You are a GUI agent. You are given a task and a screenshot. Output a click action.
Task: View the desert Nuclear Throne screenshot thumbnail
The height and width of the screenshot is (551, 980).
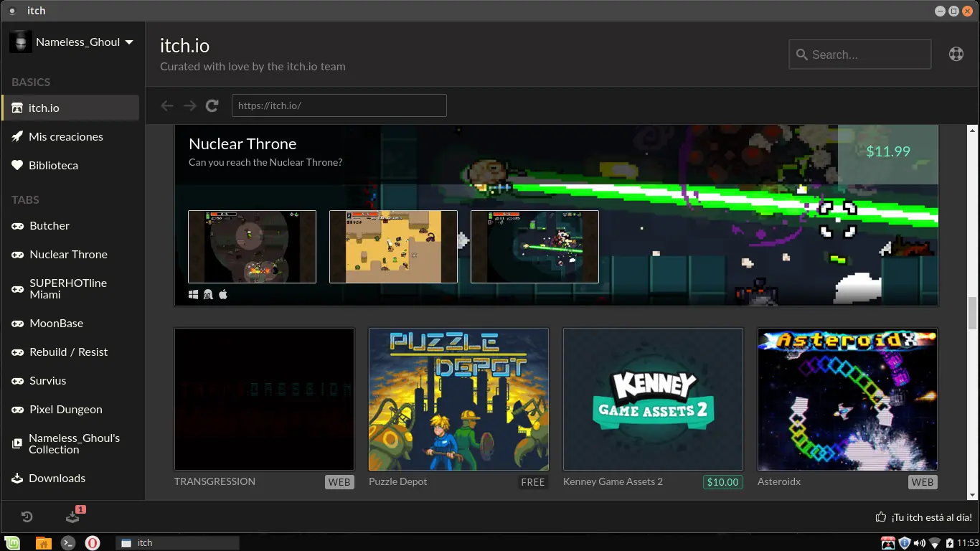coord(393,247)
